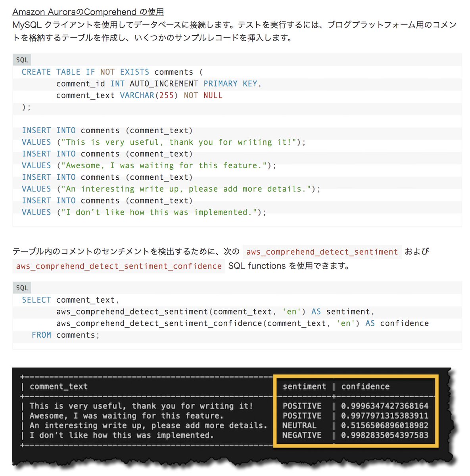Click the confidence value 0.9996347427368164
The width and height of the screenshot is (470, 476).
[385, 406]
